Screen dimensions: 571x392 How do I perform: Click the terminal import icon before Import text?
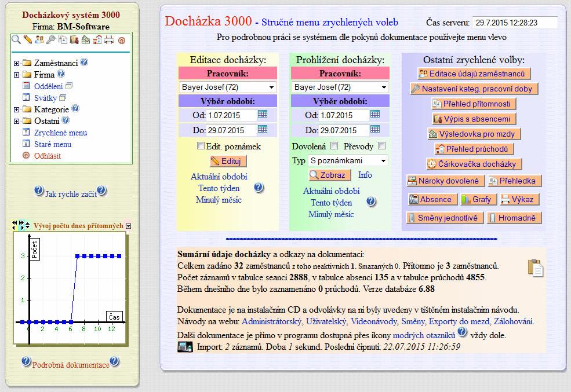185,346
